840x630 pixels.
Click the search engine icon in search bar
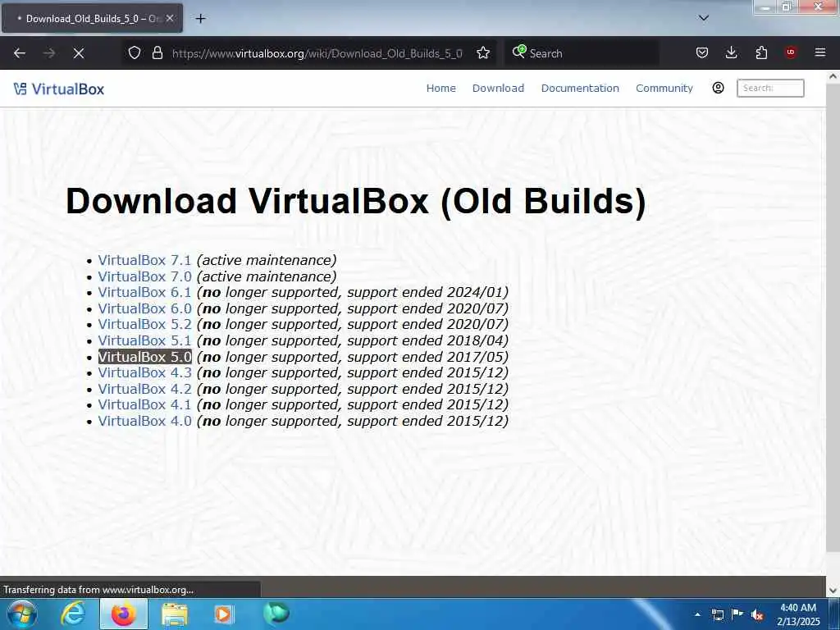coord(519,52)
